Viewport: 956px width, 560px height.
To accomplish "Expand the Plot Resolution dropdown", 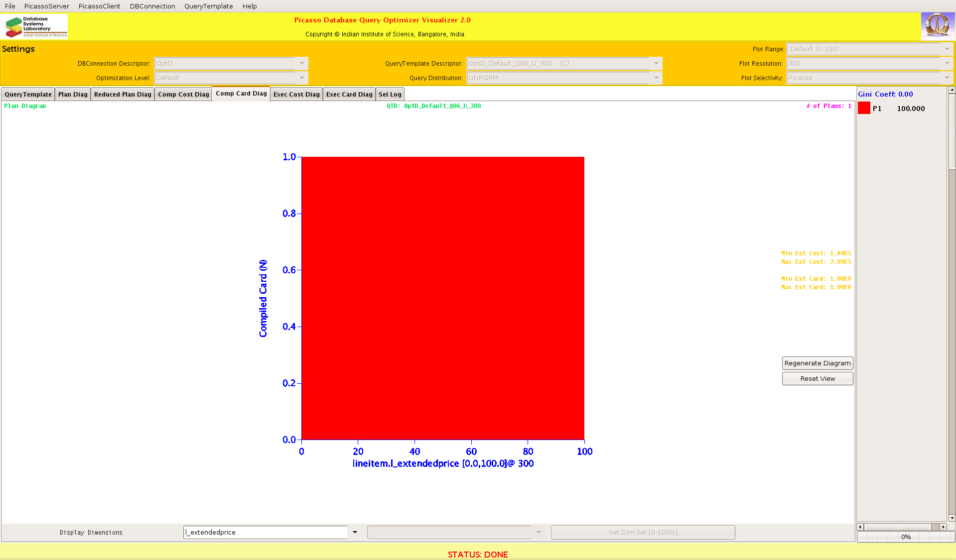I will [947, 64].
